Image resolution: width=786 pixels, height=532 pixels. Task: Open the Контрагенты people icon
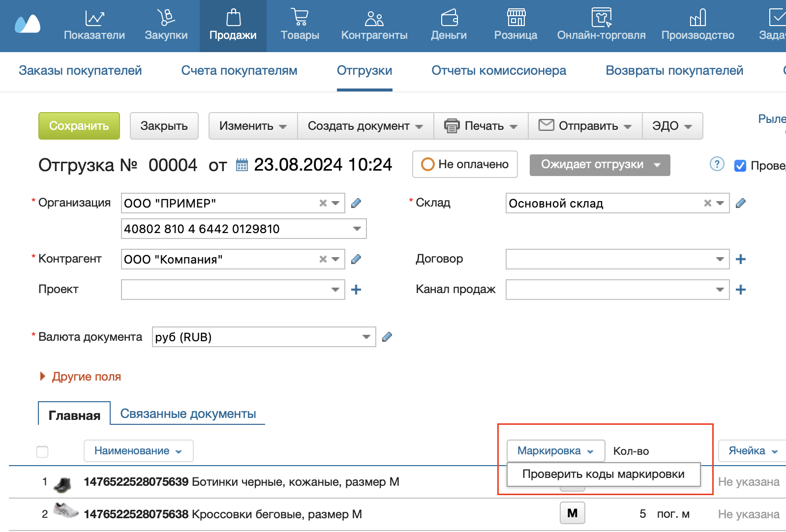374,18
